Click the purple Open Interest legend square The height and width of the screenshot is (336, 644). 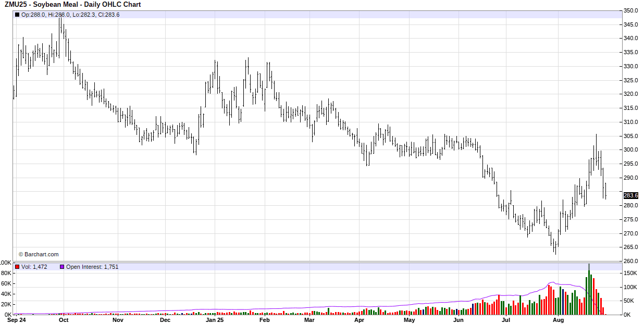[62, 267]
